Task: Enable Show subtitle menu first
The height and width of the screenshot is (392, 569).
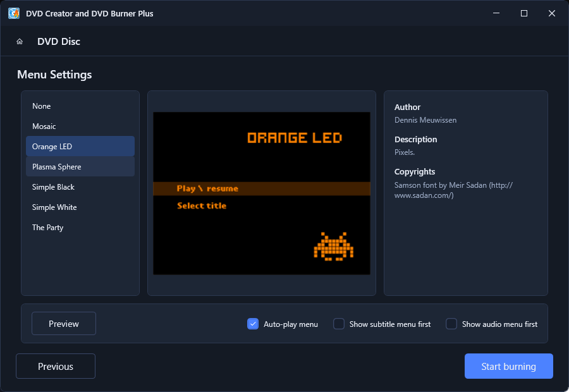Action: 339,324
